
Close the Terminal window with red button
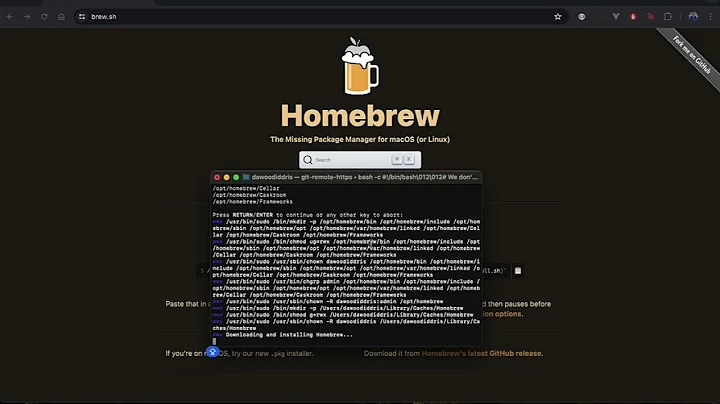click(217, 177)
